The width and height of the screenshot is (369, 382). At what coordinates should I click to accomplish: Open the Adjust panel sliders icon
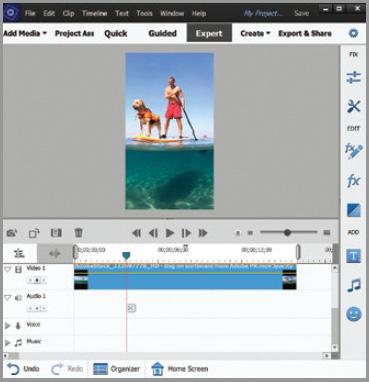(x=353, y=77)
